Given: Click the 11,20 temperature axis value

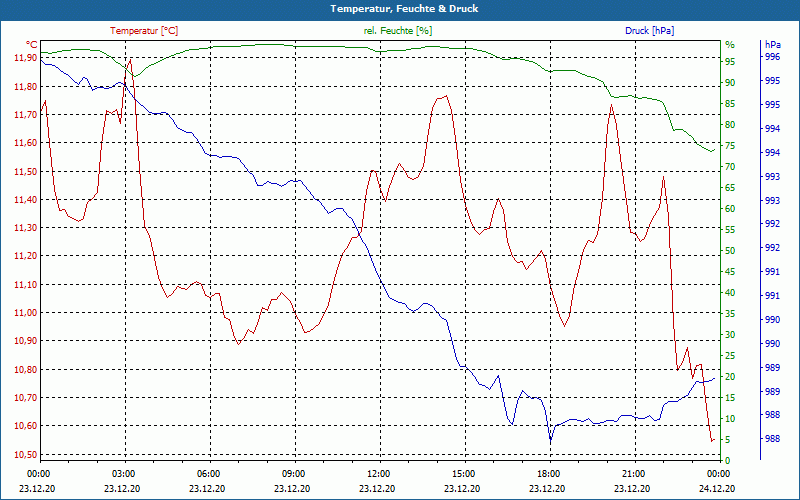Looking at the screenshot, I should pyautogui.click(x=26, y=256).
